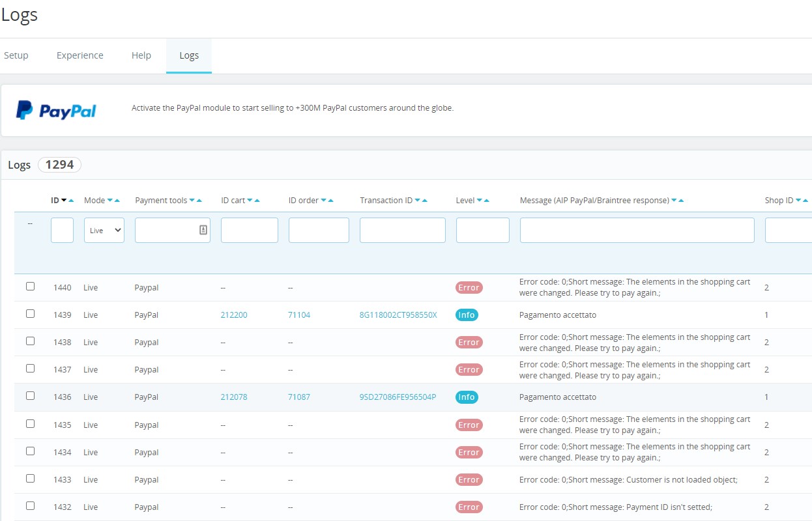Viewport: 812px width, 521px height.
Task: Tick the checkbox for log 1432
Action: pos(30,506)
